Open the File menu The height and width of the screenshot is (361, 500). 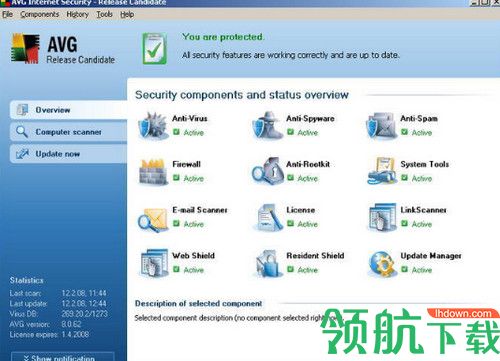pyautogui.click(x=7, y=14)
